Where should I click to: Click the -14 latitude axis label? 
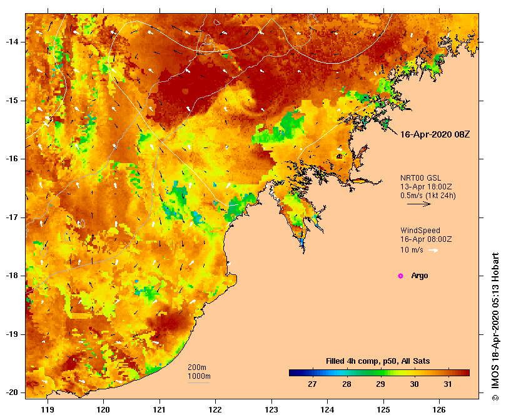click(x=12, y=42)
